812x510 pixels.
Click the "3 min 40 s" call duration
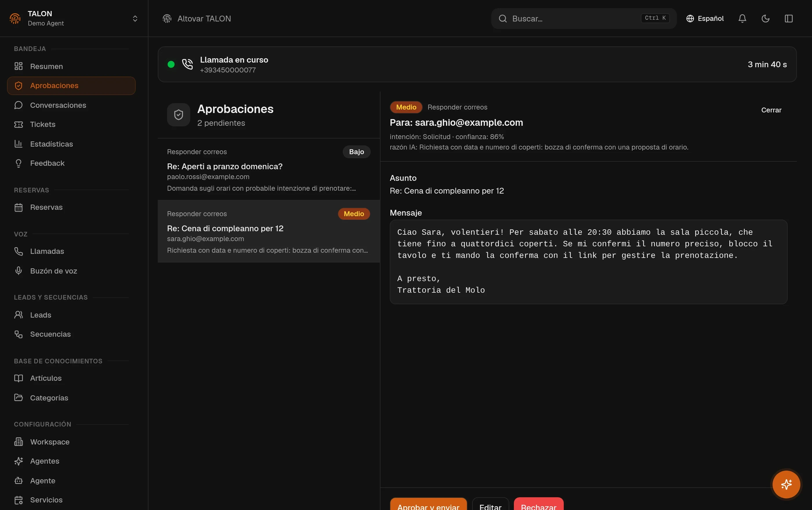point(767,64)
